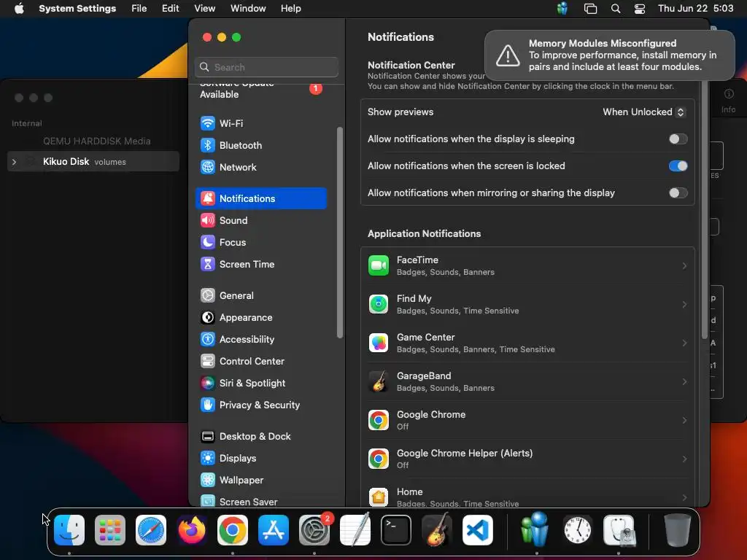Select Screen Time in sidebar
Image resolution: width=747 pixels, height=560 pixels.
260,264
